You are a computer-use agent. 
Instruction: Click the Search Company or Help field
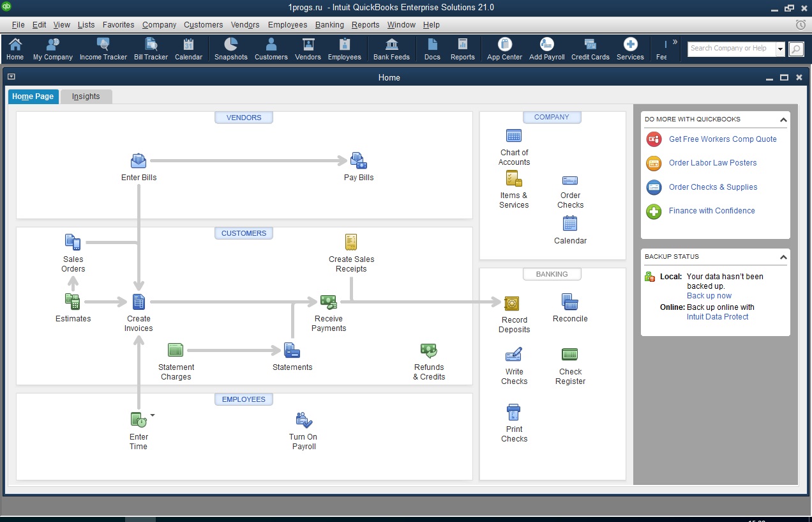coord(732,49)
